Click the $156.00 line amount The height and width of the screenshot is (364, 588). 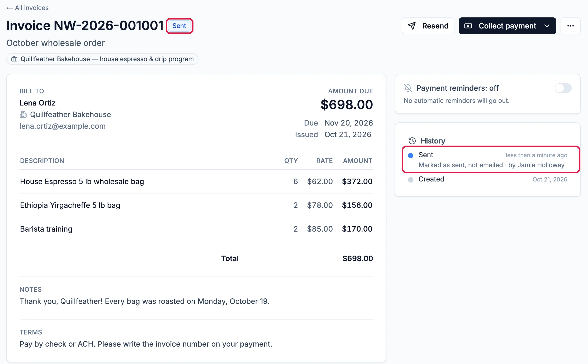click(357, 205)
